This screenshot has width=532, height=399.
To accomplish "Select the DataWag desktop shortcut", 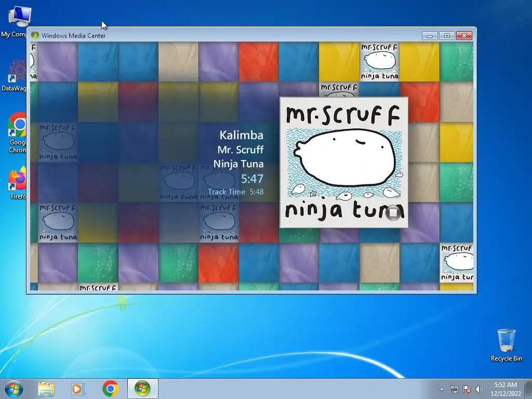I will 14,75.
